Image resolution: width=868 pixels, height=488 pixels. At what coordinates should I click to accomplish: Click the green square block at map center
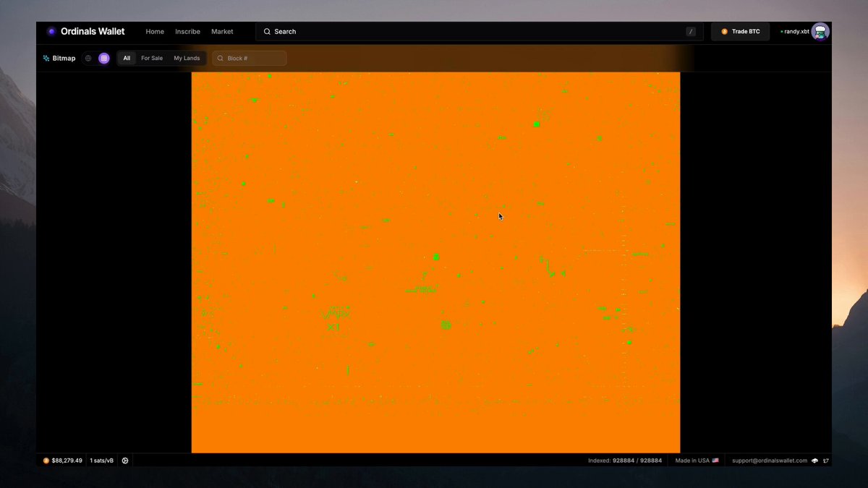coord(436,257)
